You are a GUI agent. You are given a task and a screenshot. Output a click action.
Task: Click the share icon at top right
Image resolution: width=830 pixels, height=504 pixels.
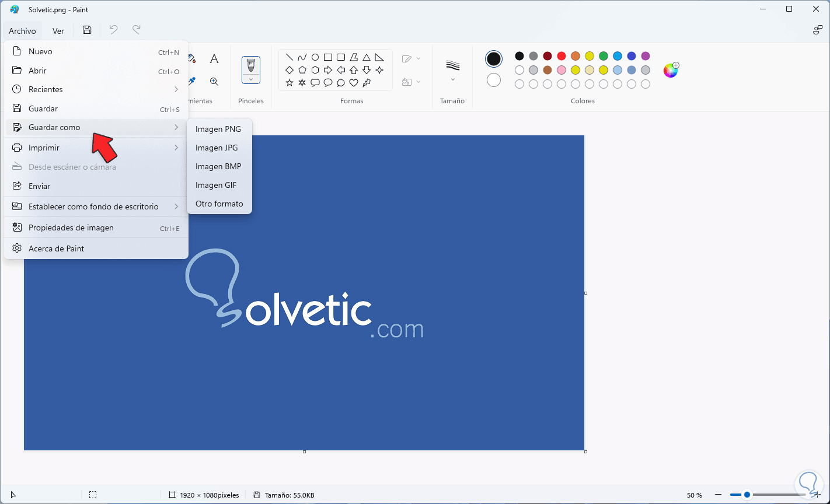click(818, 30)
